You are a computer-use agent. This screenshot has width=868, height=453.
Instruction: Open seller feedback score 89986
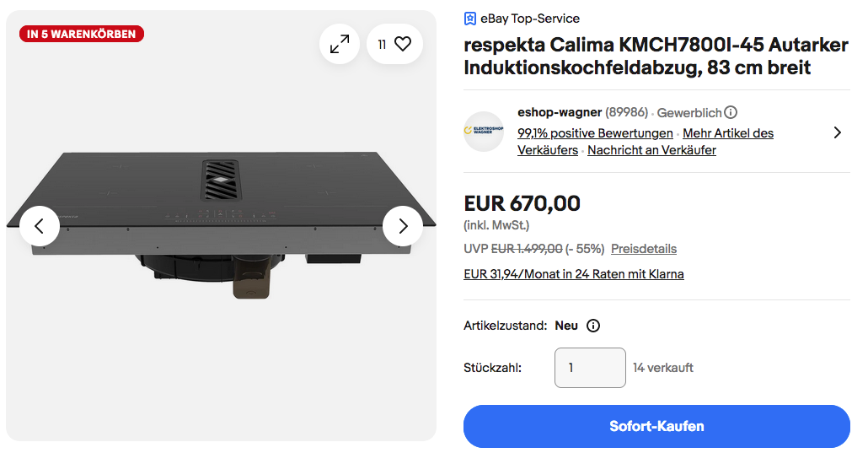(627, 112)
